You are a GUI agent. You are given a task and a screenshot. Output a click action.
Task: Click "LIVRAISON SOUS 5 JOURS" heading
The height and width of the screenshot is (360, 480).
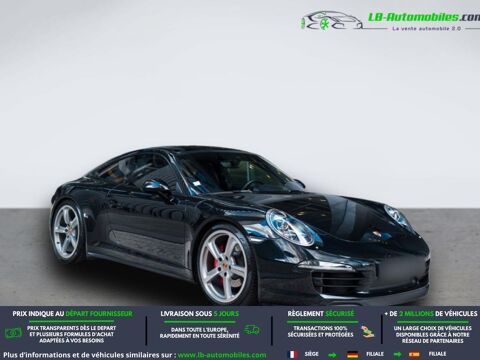coord(200,314)
